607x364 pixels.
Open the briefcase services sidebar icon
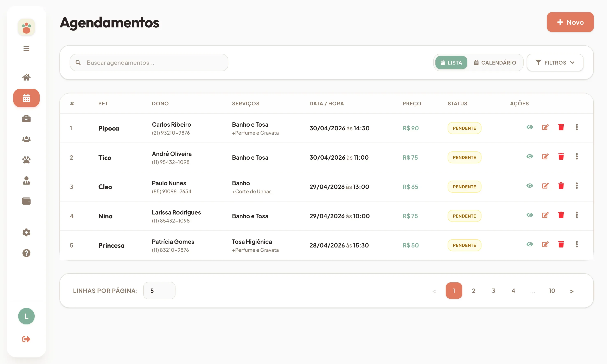click(26, 119)
